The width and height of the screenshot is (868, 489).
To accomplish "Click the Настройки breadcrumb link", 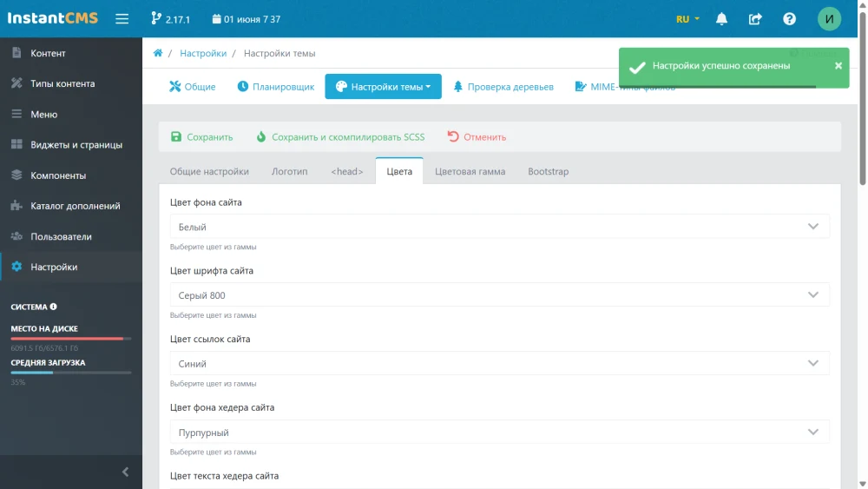I will (x=203, y=53).
